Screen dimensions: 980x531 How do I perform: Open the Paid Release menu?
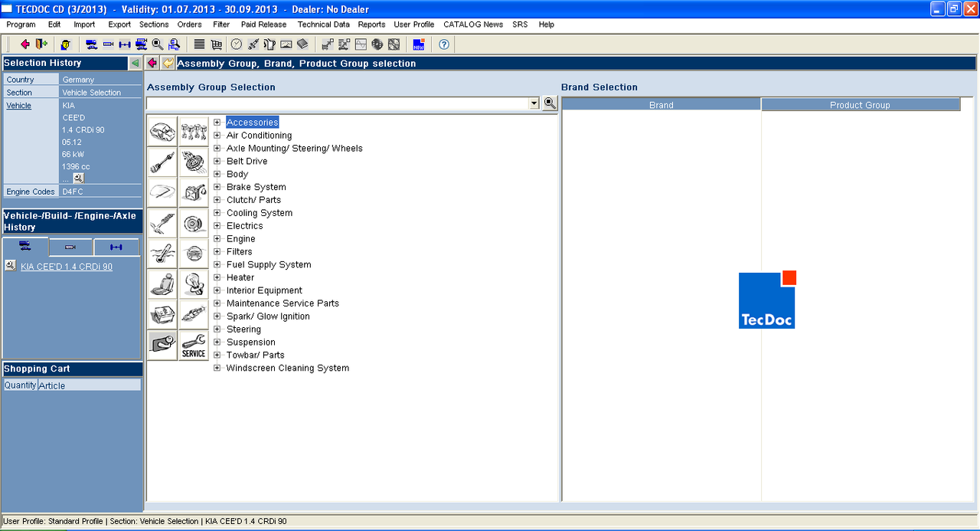263,25
